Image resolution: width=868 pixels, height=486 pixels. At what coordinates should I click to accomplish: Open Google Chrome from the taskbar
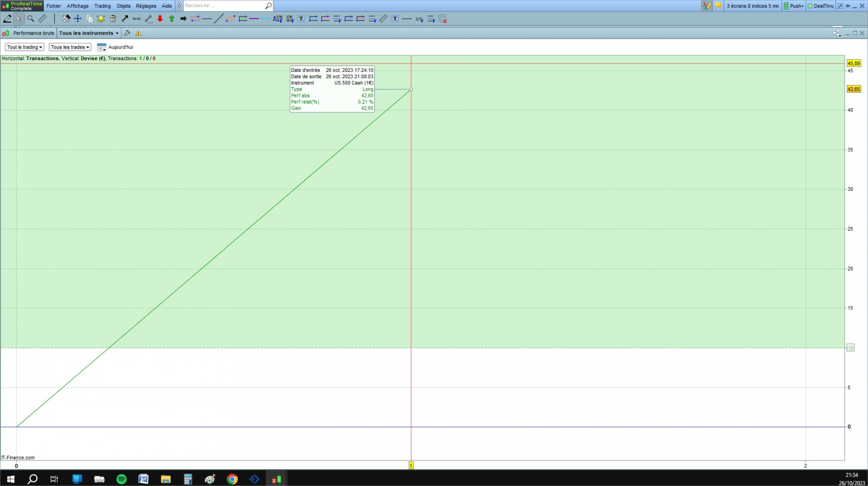point(232,479)
